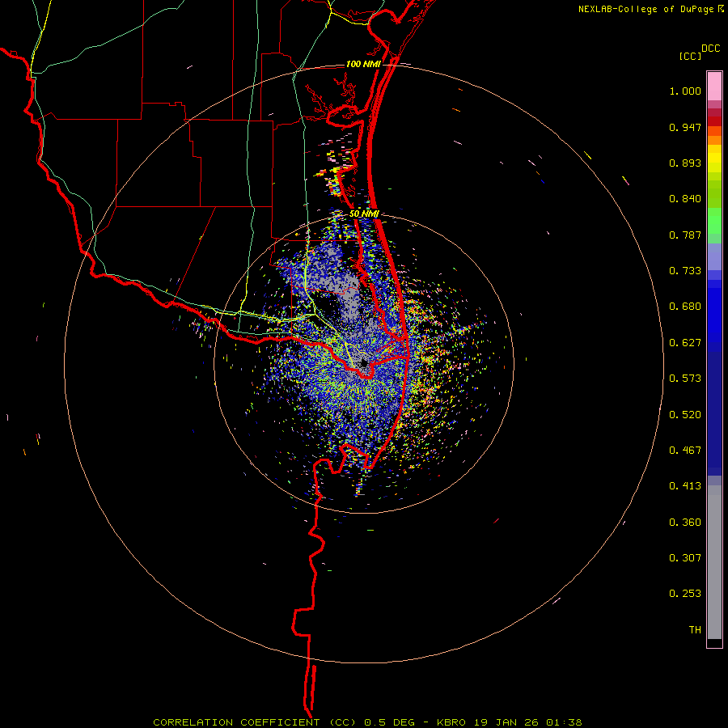Click the 0.787 scale value

pyautogui.click(x=685, y=235)
